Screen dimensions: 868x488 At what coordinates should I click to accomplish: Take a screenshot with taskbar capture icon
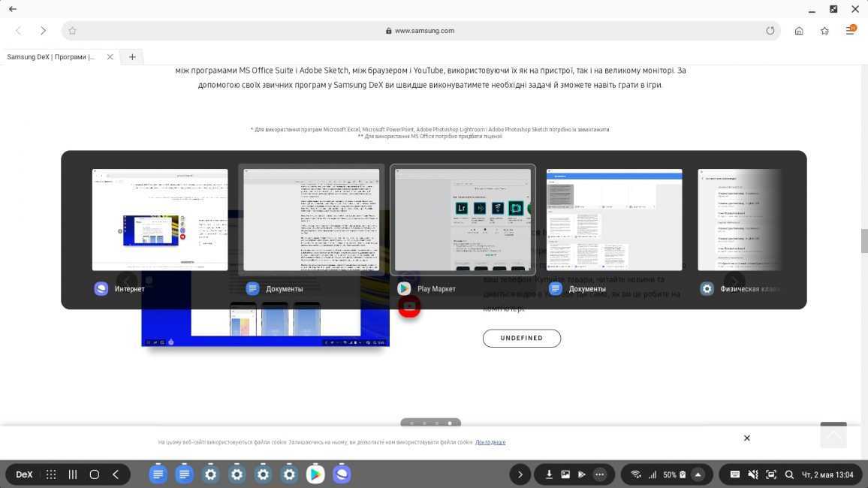pos(771,474)
